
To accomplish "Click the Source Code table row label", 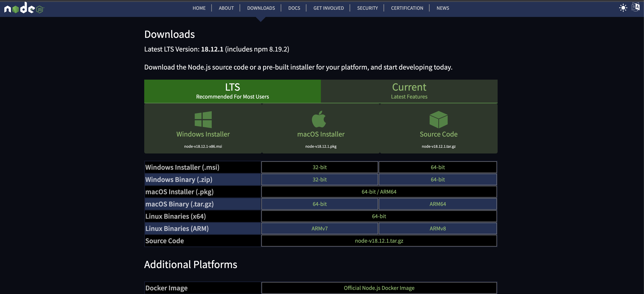I will tap(164, 241).
